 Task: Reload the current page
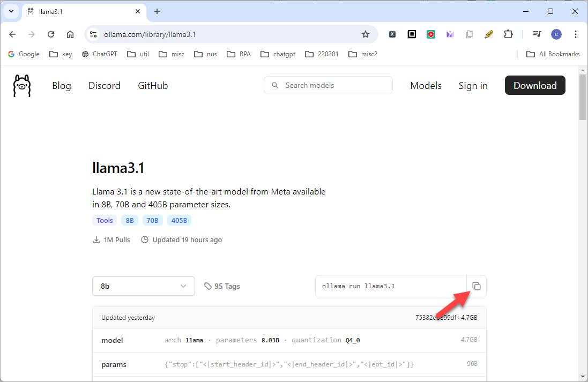[x=51, y=34]
